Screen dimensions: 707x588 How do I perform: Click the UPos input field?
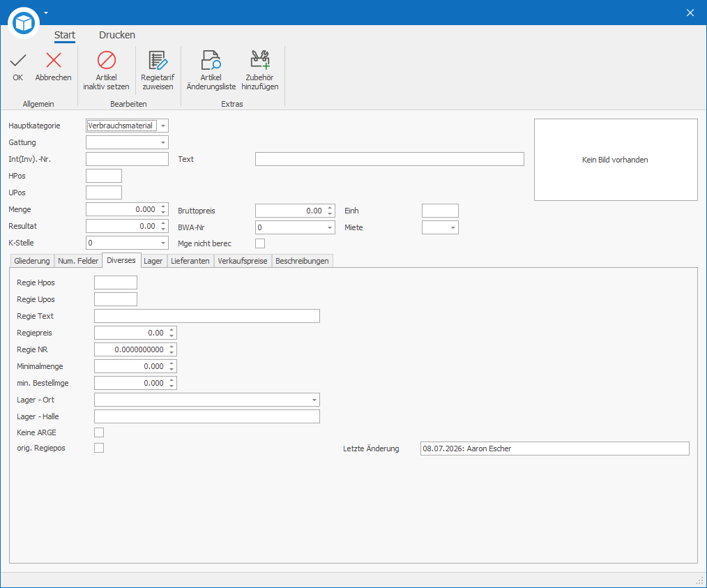pos(104,193)
